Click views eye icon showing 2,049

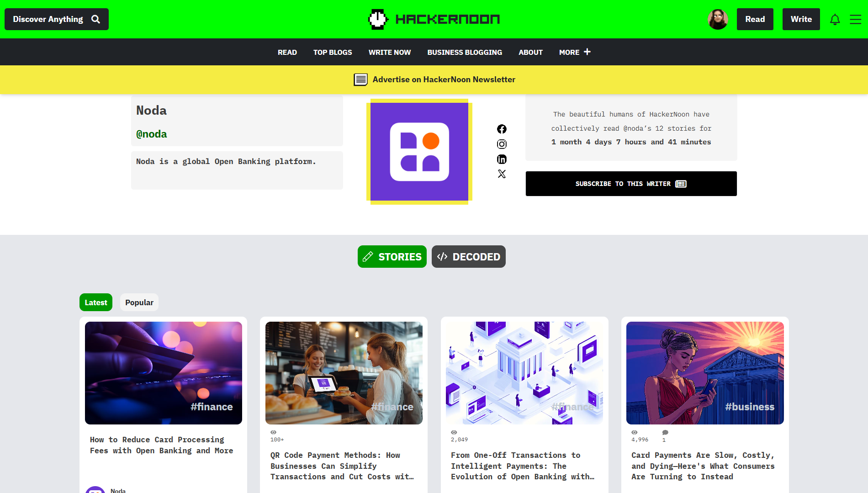point(454,432)
